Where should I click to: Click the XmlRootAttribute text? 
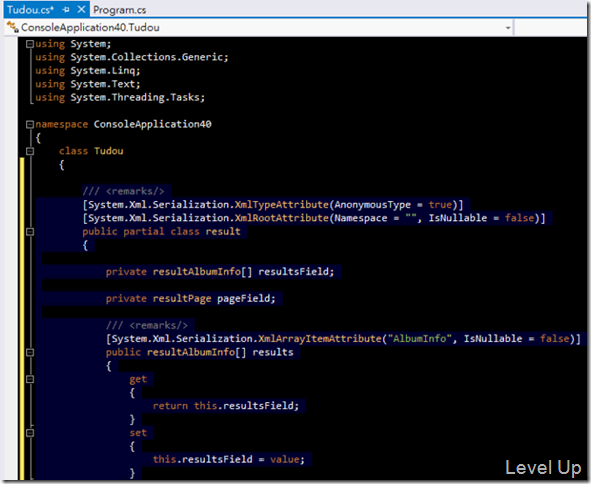[282, 218]
